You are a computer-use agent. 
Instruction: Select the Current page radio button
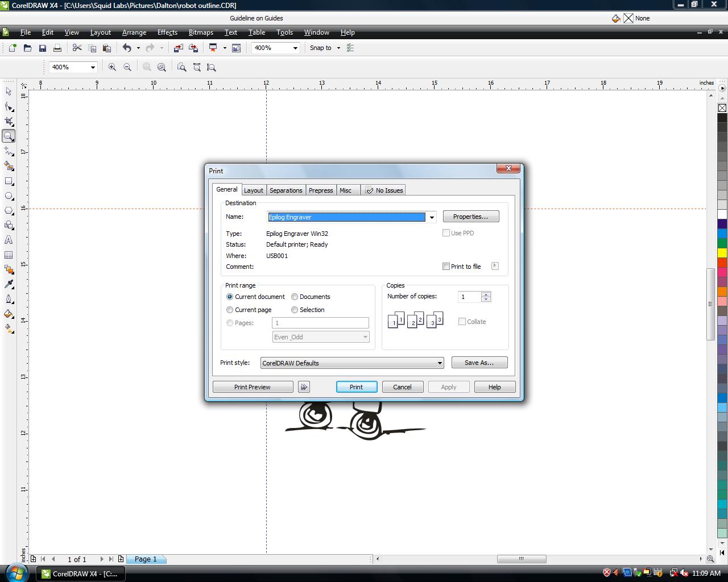(230, 310)
